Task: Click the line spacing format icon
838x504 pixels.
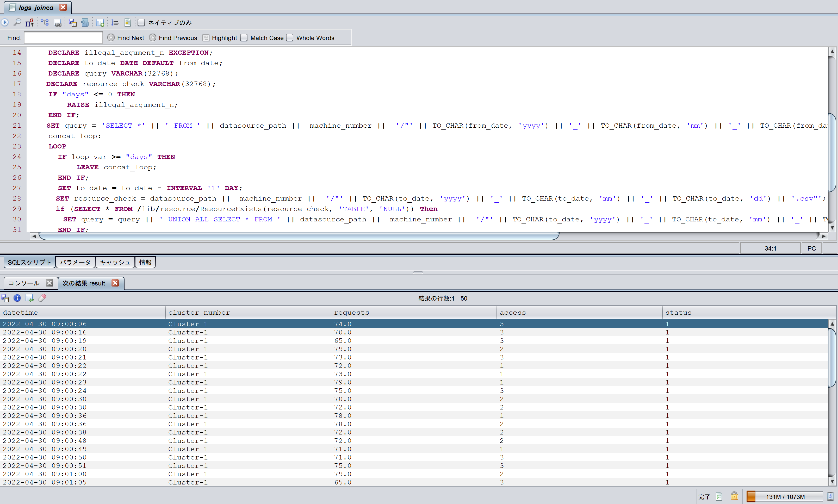Action: coord(115,22)
